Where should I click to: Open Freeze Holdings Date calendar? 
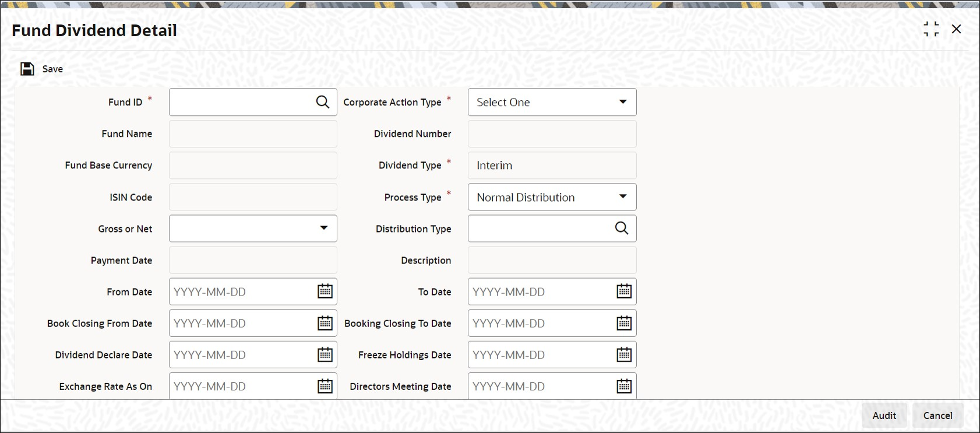(x=624, y=354)
